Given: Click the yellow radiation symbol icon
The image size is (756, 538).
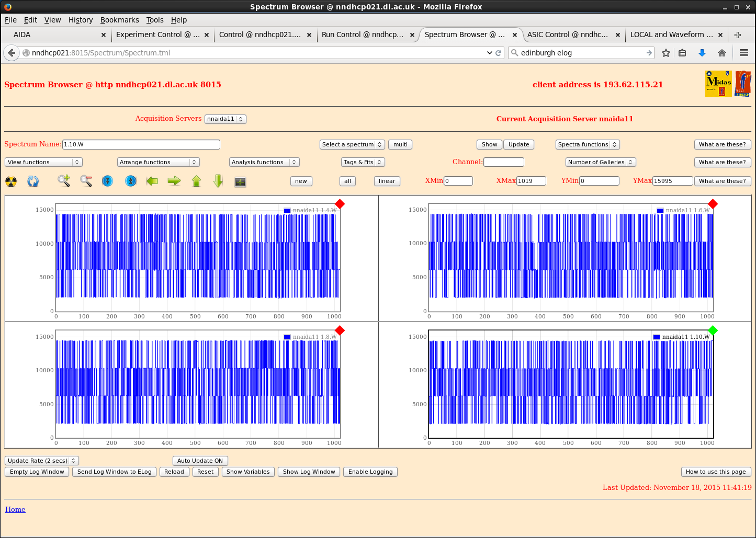Looking at the screenshot, I should coord(11,181).
